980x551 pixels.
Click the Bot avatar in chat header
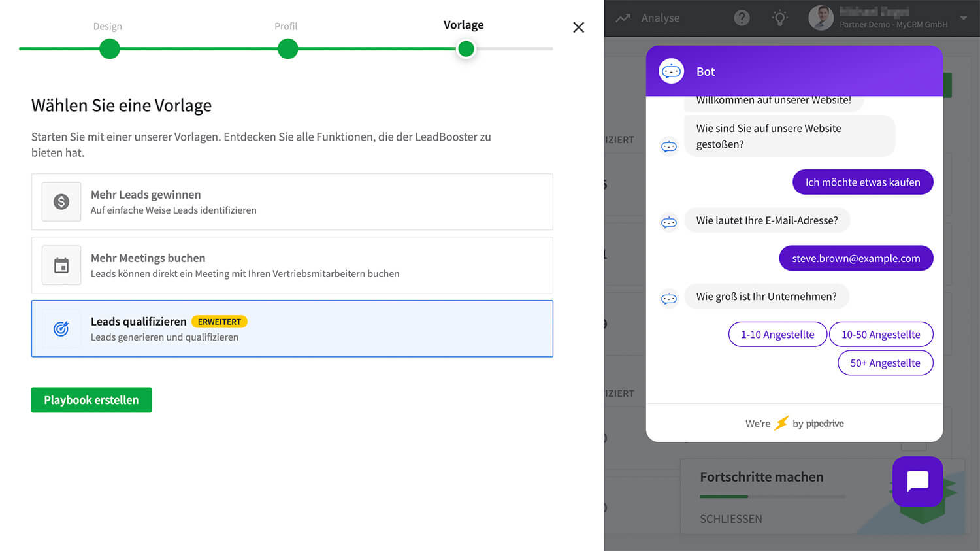point(671,71)
